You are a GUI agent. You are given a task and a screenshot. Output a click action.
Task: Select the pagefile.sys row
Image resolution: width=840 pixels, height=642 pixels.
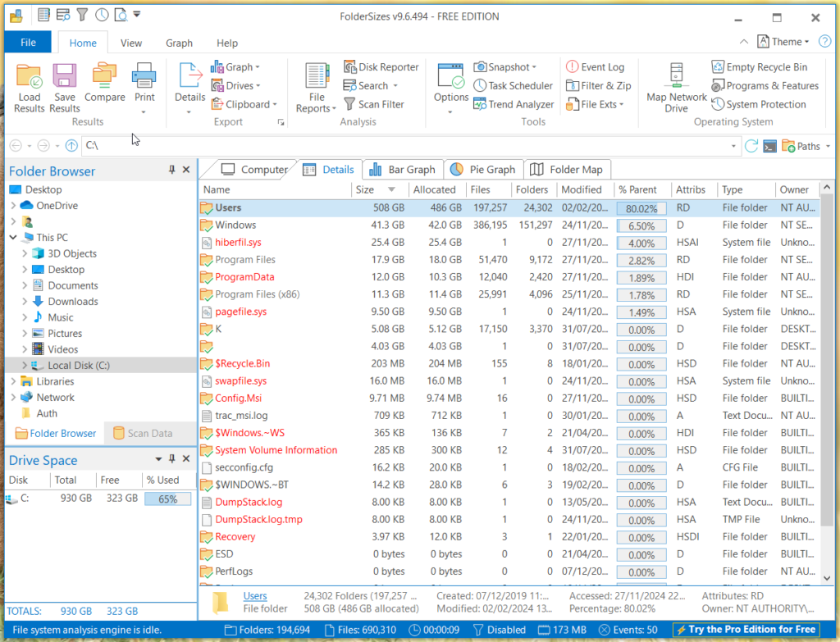click(509, 312)
